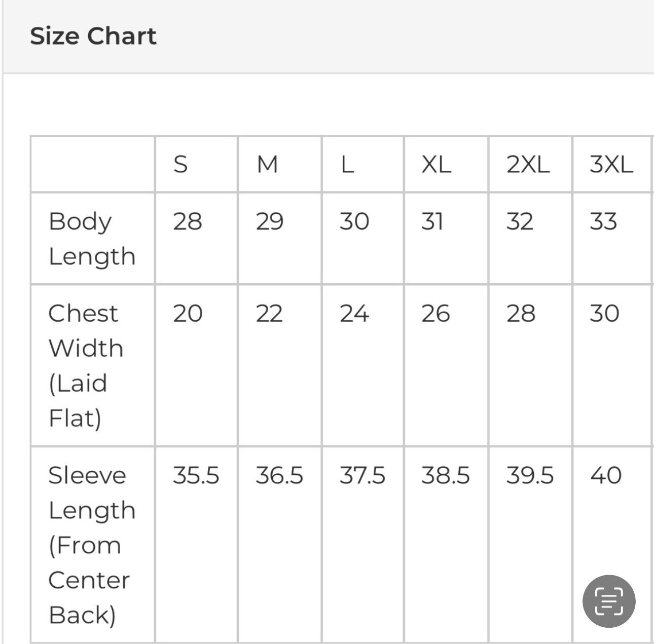Select the L size column header
The width and height of the screenshot is (654, 644).
click(x=347, y=164)
